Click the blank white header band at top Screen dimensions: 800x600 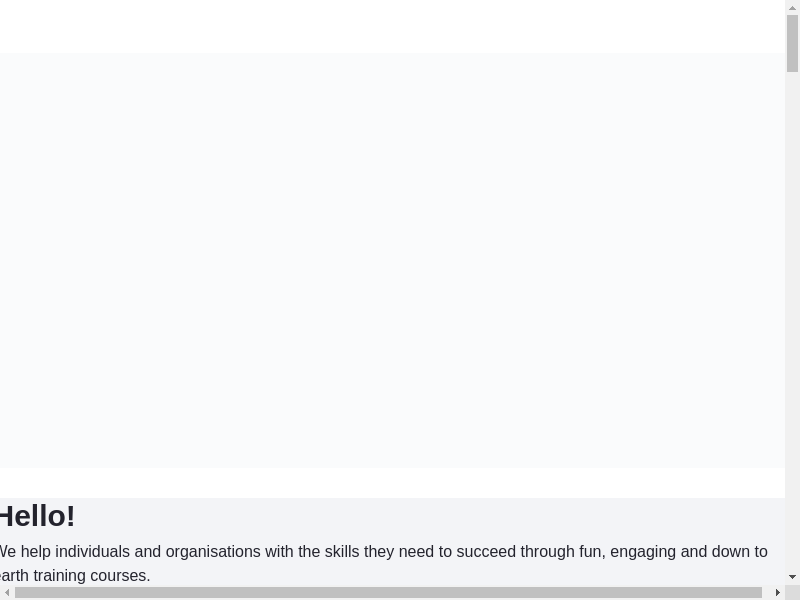392,27
